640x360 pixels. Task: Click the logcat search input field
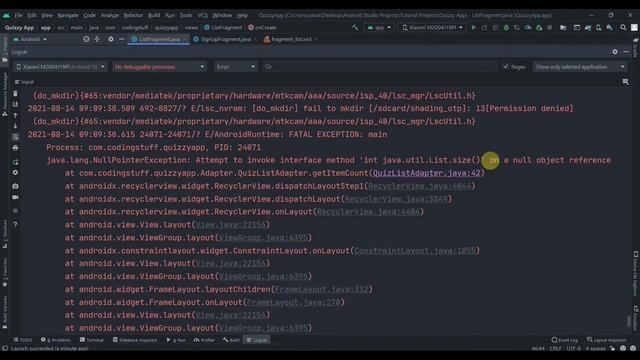[x=380, y=67]
